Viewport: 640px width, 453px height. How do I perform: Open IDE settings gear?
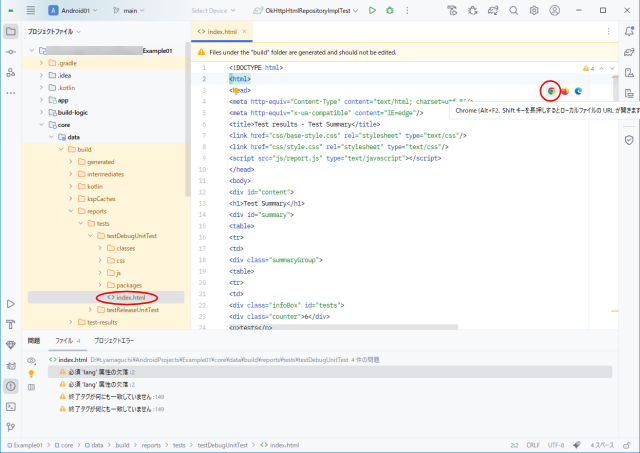pyautogui.click(x=535, y=10)
